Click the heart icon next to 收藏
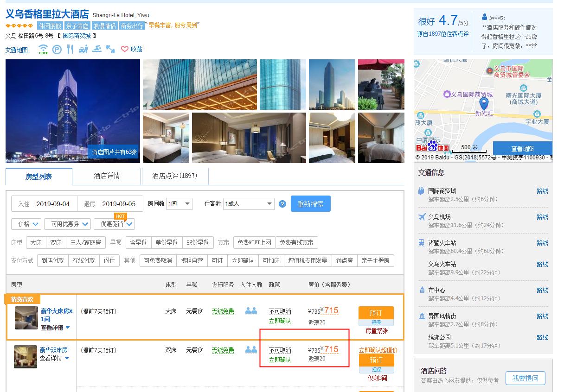Screen dimensions: 564x392 point(123,48)
